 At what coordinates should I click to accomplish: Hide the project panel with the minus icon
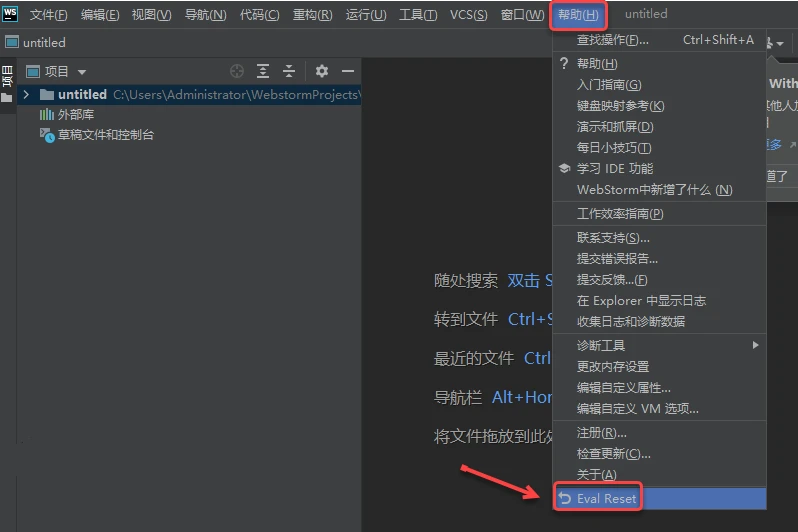point(348,71)
